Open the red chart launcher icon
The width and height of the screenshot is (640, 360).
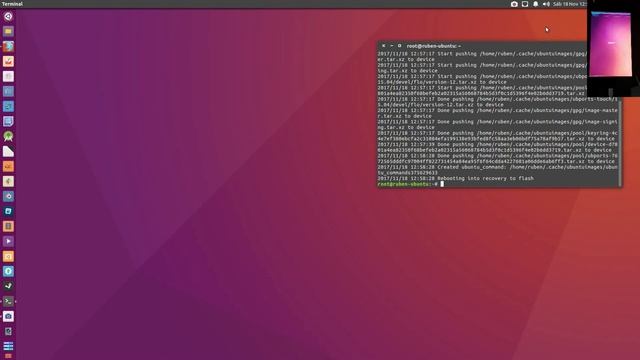[8, 62]
